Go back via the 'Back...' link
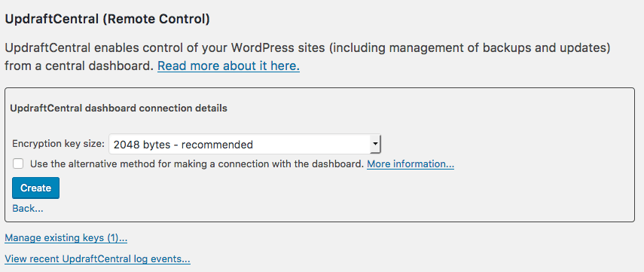644x272 pixels. (x=28, y=208)
